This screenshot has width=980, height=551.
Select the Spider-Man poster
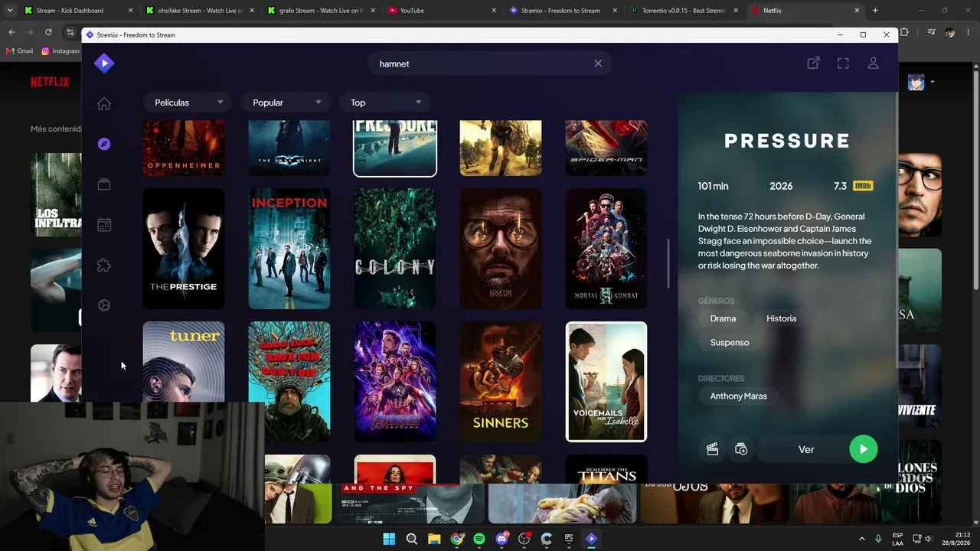(x=606, y=148)
